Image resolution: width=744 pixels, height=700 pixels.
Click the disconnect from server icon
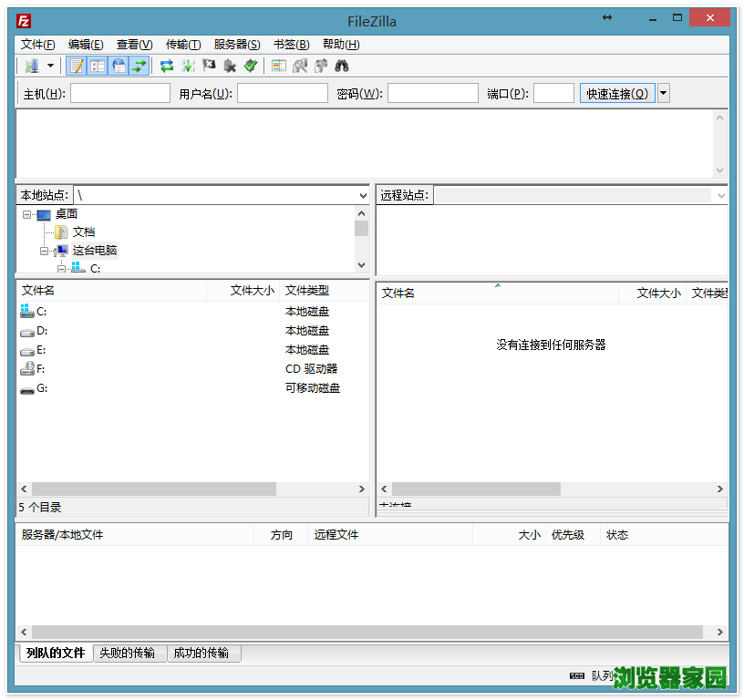pos(230,66)
